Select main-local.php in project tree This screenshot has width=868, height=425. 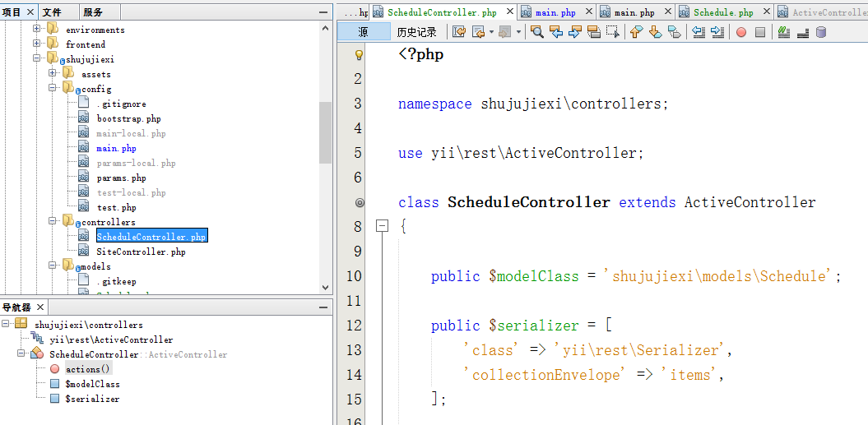click(131, 133)
